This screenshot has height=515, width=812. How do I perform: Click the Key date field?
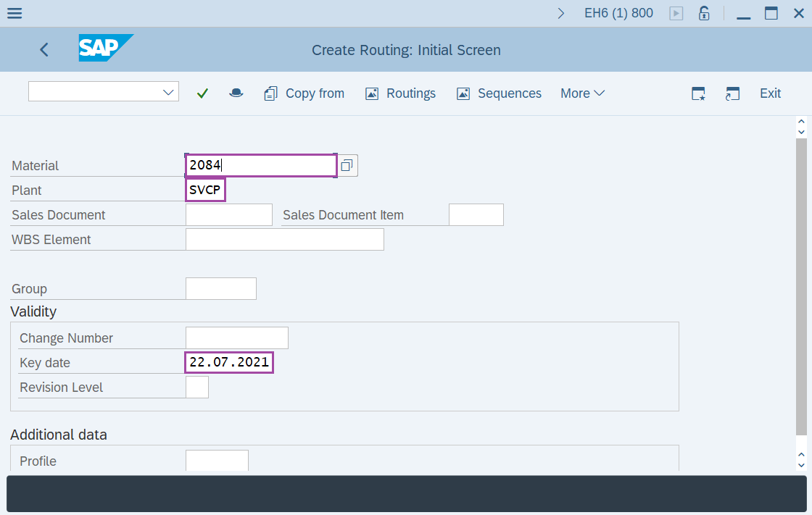228,362
